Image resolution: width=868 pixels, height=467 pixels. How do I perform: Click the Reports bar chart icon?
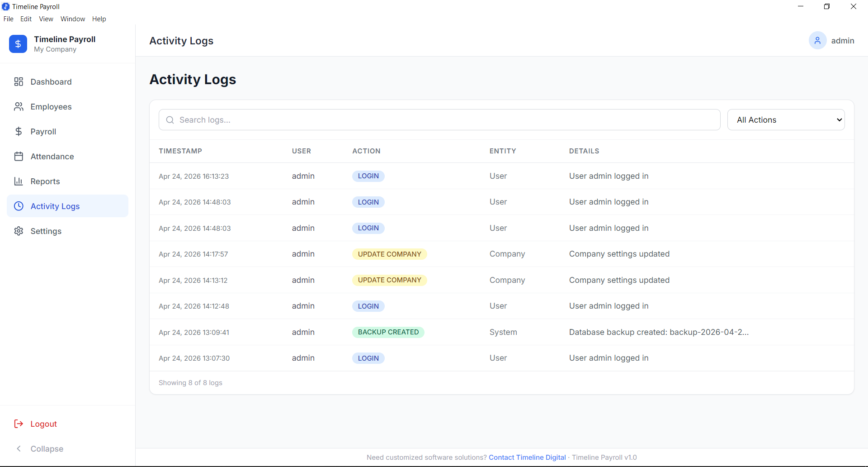pos(19,181)
